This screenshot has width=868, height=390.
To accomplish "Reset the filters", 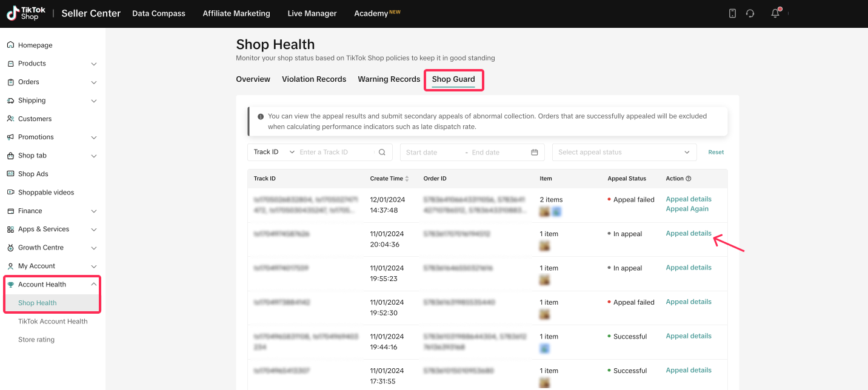I will 716,153.
